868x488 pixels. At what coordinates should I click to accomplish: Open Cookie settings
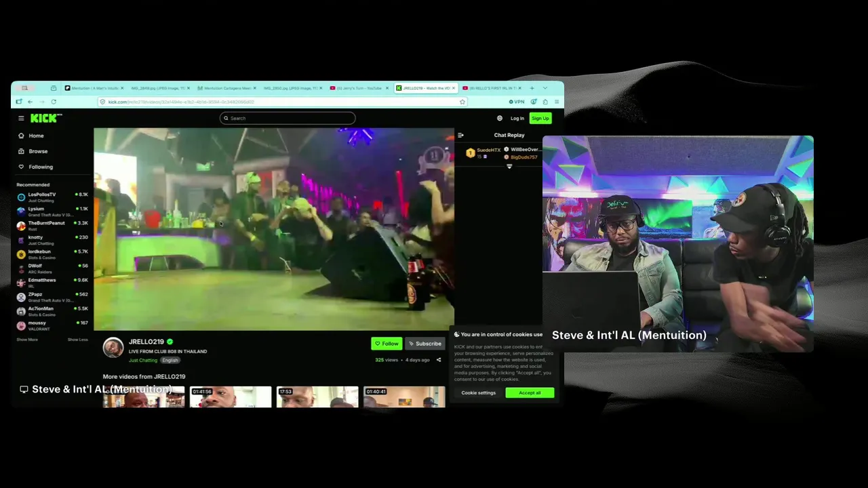tap(479, 392)
